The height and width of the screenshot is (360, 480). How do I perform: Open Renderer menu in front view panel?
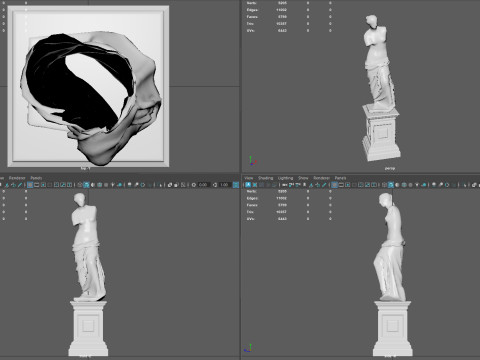(17, 178)
